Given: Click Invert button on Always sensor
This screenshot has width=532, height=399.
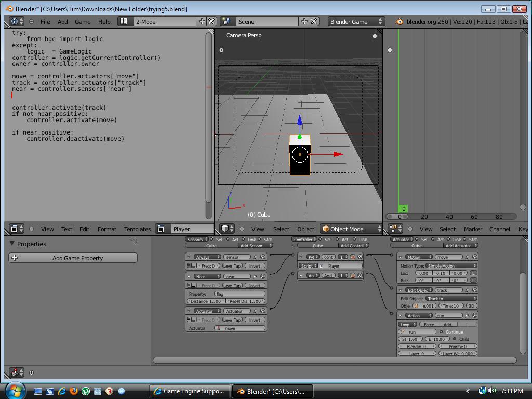Looking at the screenshot, I should click(x=255, y=266).
